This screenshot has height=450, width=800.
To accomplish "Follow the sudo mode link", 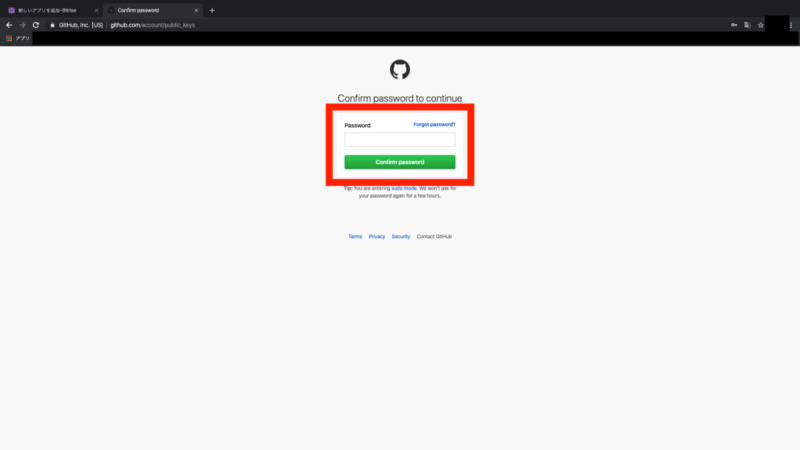I will pos(404,188).
